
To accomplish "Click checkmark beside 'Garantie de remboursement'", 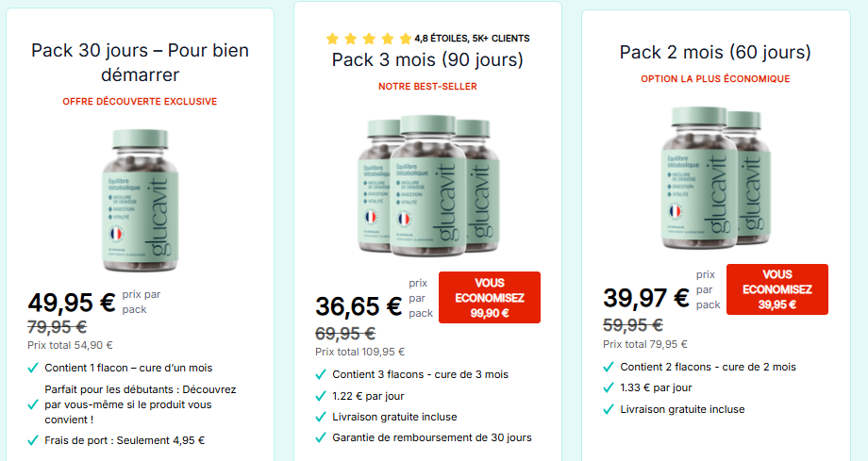I will [x=321, y=437].
